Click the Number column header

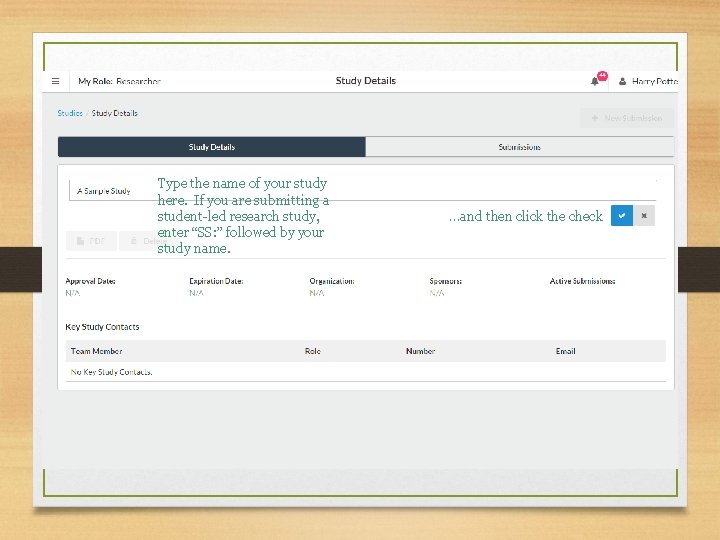(x=420, y=351)
